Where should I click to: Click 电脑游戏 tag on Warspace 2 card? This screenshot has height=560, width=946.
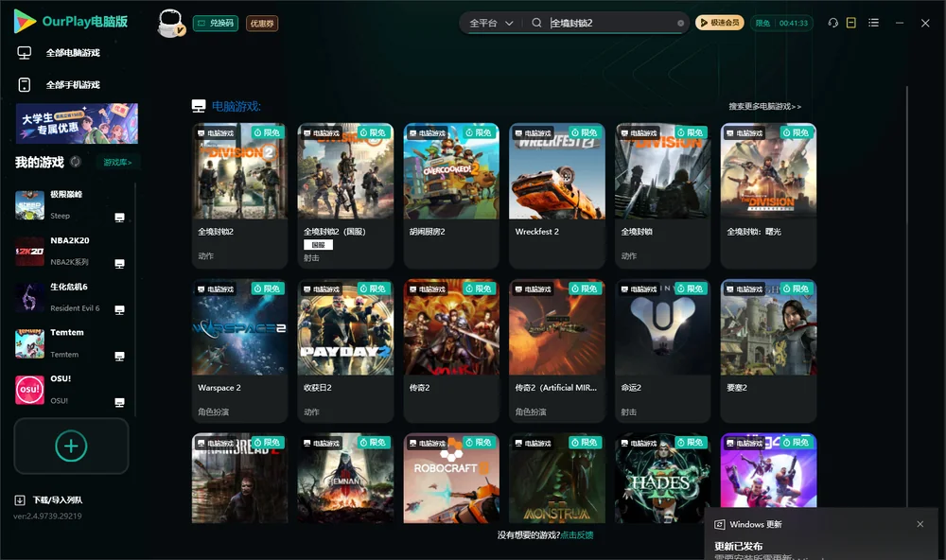[x=216, y=289]
